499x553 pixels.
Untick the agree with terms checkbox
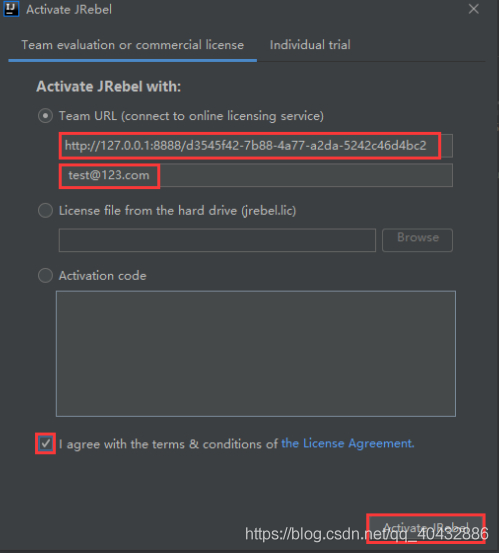[x=45, y=443]
